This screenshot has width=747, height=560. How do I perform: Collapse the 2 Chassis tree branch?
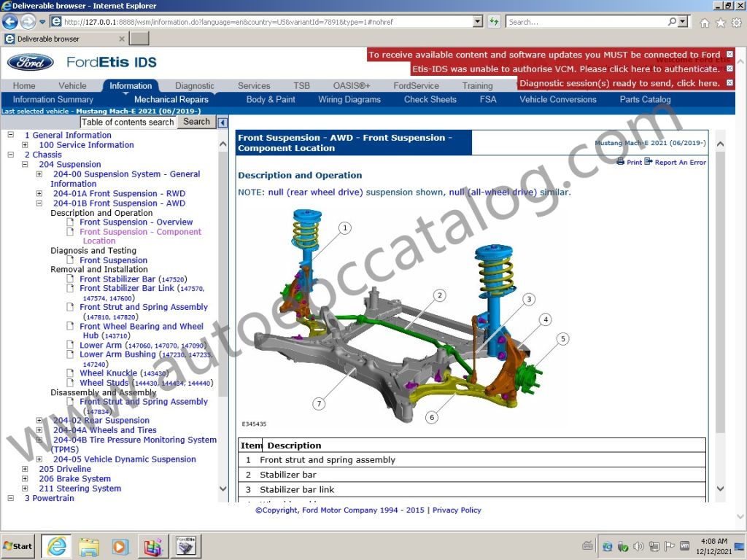coord(10,155)
